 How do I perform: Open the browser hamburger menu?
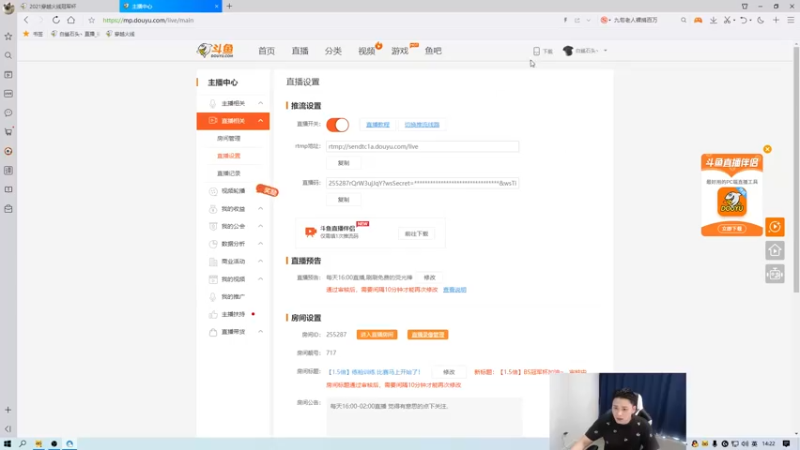pos(791,20)
